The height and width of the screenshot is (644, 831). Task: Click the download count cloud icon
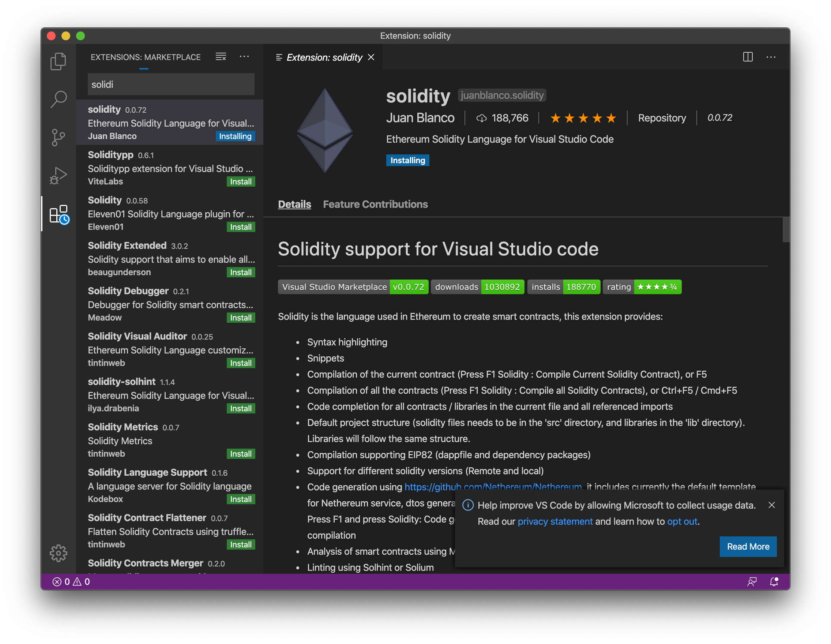(x=481, y=118)
